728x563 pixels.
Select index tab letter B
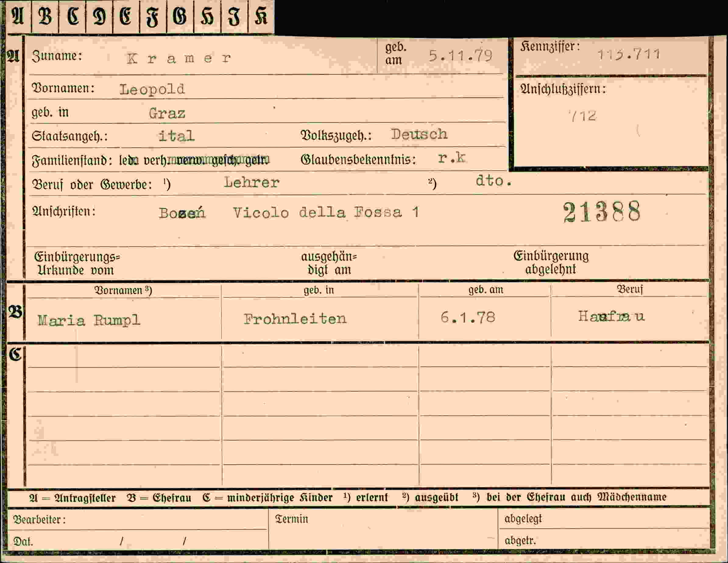pyautogui.click(x=45, y=17)
